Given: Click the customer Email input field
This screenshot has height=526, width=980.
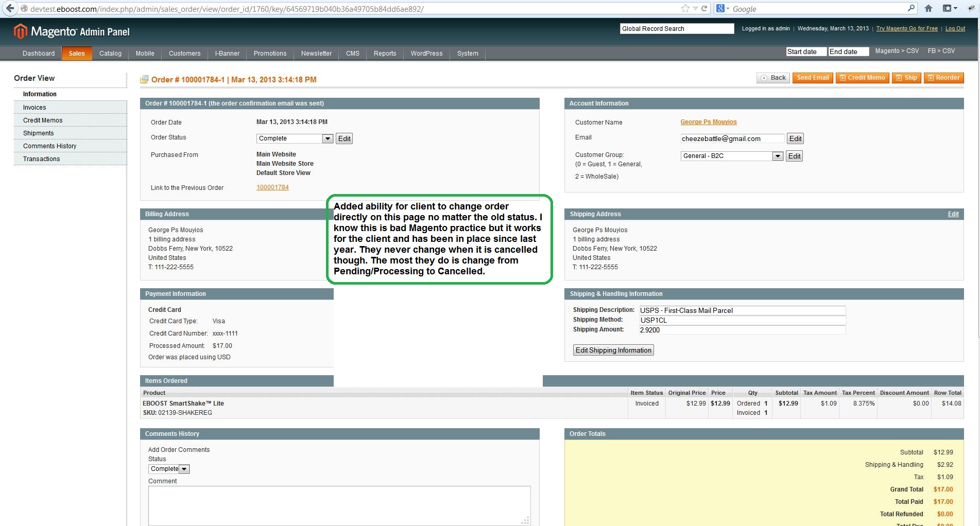Looking at the screenshot, I should [732, 138].
